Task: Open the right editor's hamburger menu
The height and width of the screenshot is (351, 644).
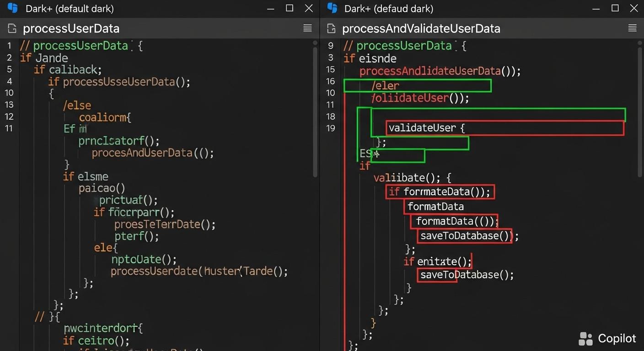Action: (x=632, y=28)
